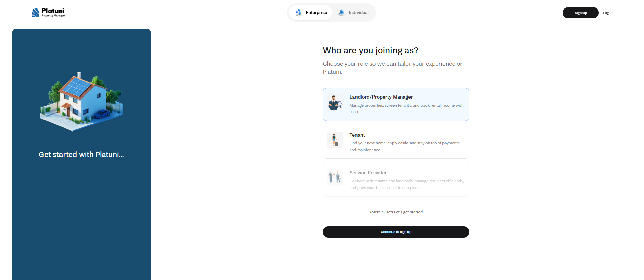Switch to the Enterprise tab
This screenshot has width=644, height=280.
(x=311, y=13)
